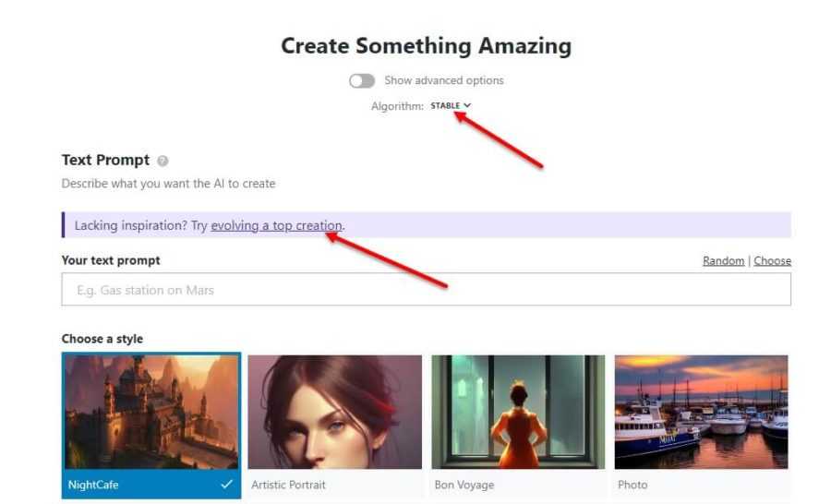The height and width of the screenshot is (504, 831).
Task: Click the 'Photo' style caption
Action: coord(632,485)
